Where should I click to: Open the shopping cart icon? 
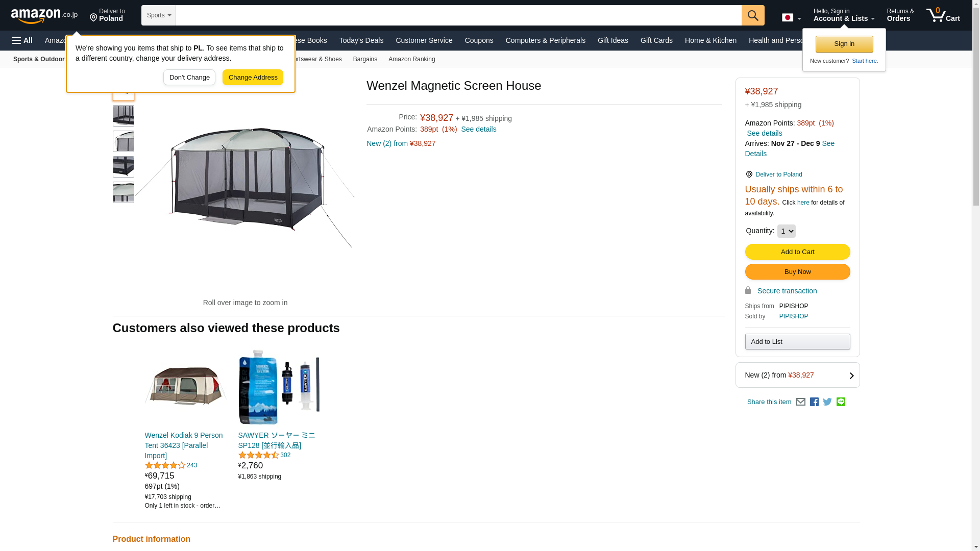click(943, 15)
